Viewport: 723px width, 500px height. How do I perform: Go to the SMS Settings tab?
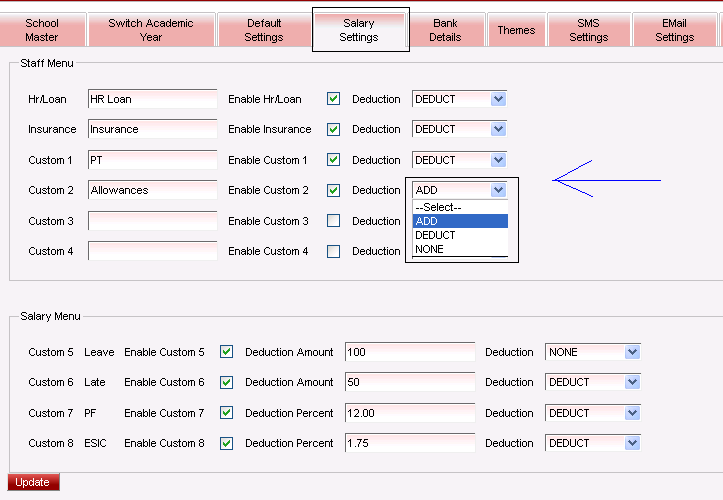tap(588, 30)
